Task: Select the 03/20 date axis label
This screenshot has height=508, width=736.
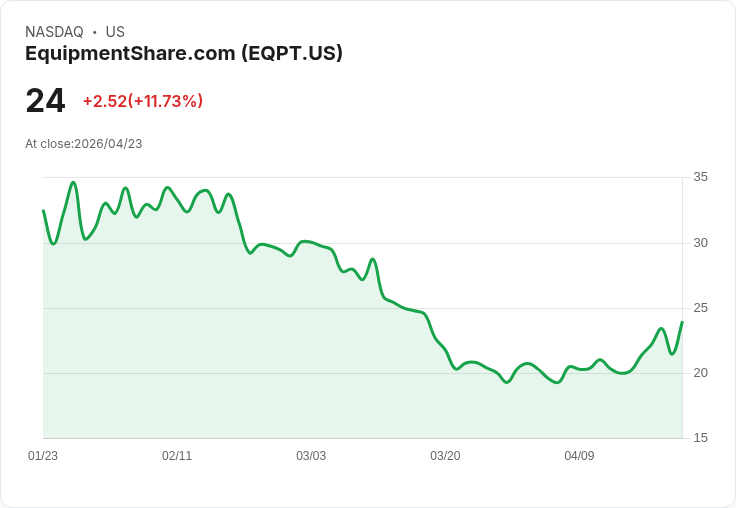Action: tap(445, 455)
